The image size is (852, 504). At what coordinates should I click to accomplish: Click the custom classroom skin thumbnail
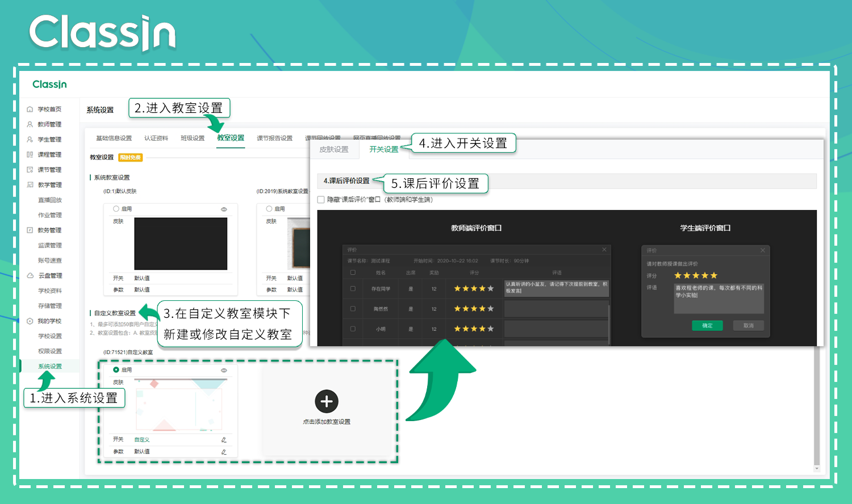pyautogui.click(x=181, y=405)
